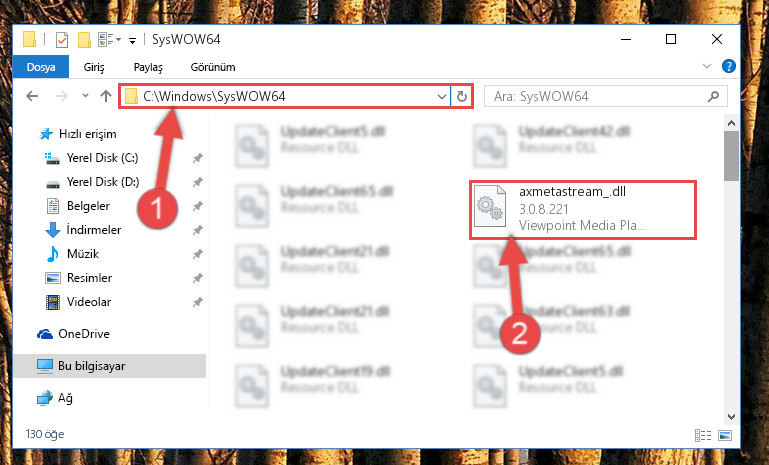
Task: Open recent locations dropdown chevron
Action: pyautogui.click(x=85, y=96)
